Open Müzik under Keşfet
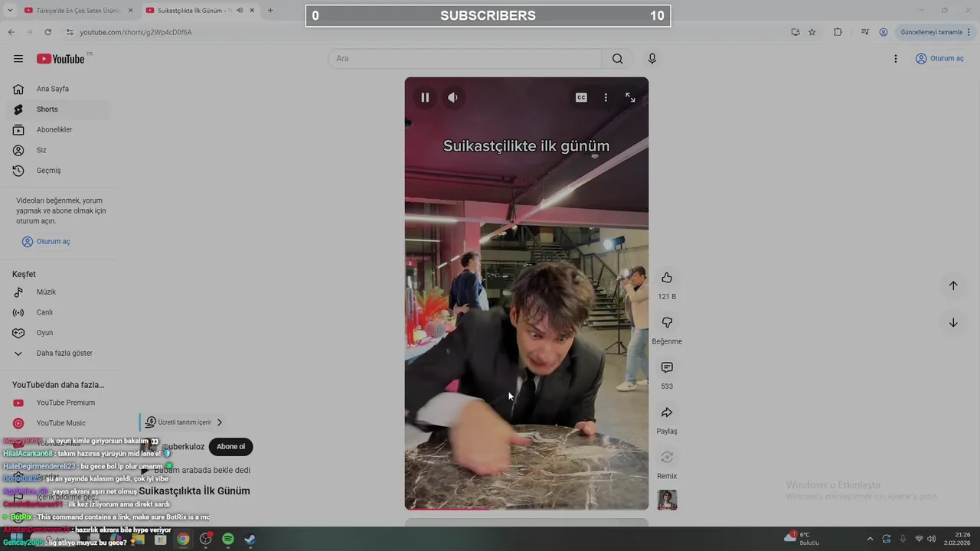 pos(58,292)
